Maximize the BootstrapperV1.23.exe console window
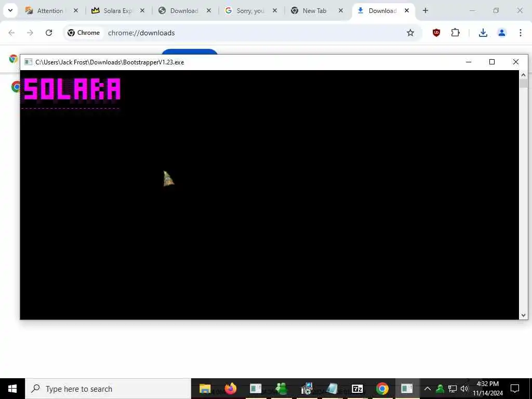This screenshot has height=399, width=532. coord(492,62)
